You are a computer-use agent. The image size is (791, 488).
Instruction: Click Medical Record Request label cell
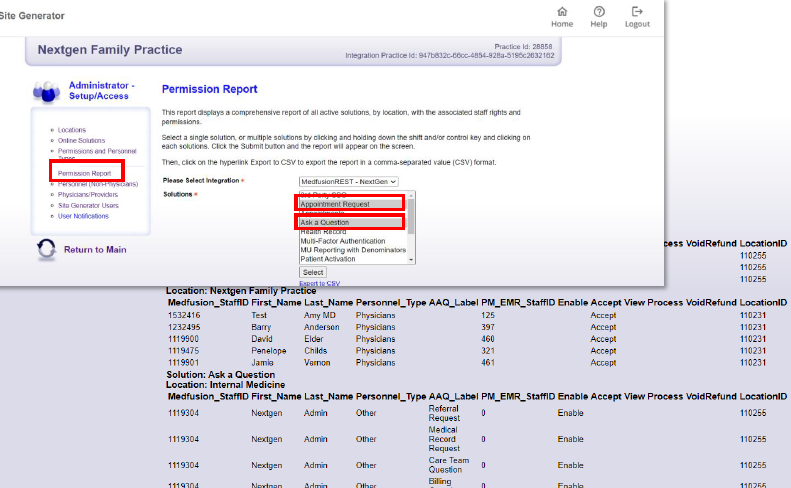(x=444, y=439)
